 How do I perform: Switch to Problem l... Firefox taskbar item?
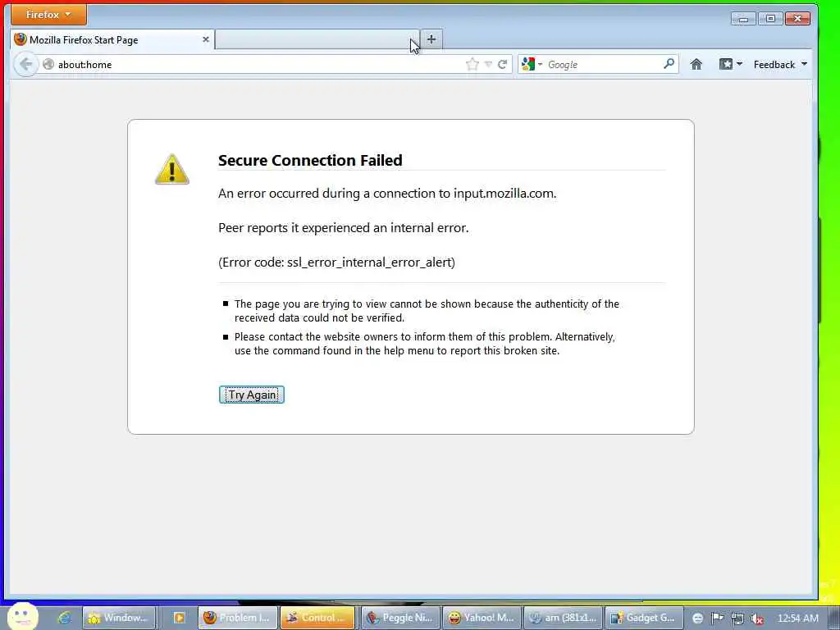(238, 618)
